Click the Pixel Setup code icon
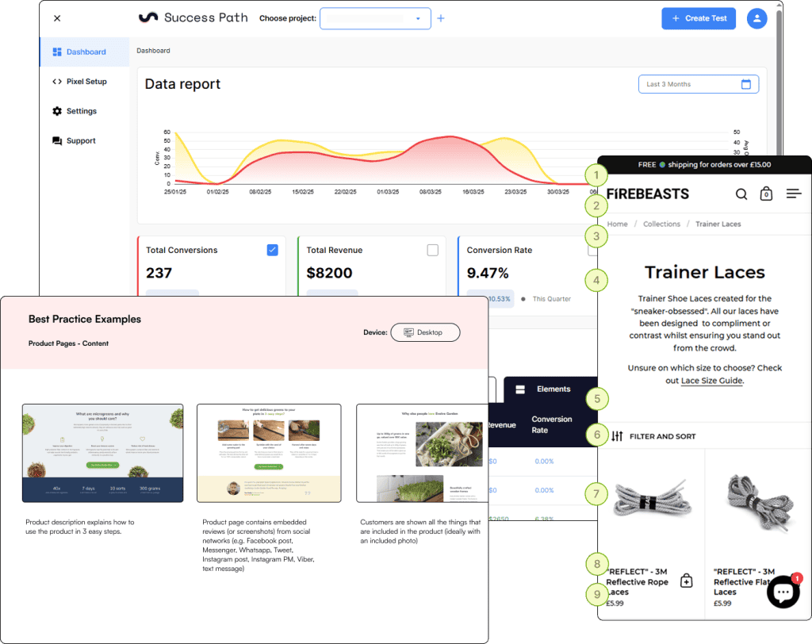This screenshot has width=812, height=644. [x=57, y=82]
